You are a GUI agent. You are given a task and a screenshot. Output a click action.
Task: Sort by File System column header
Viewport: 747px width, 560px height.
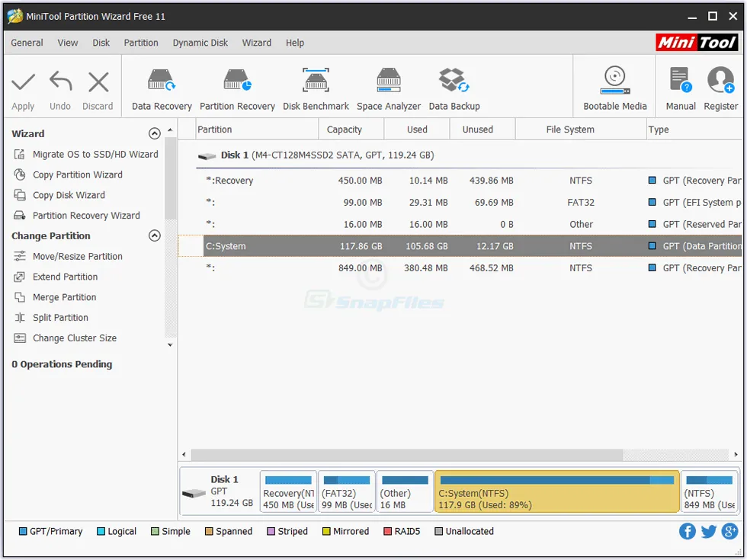tap(581, 130)
